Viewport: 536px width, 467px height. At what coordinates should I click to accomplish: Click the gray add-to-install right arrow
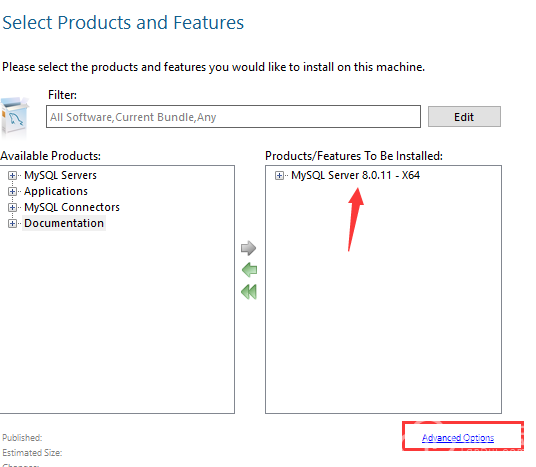point(249,248)
